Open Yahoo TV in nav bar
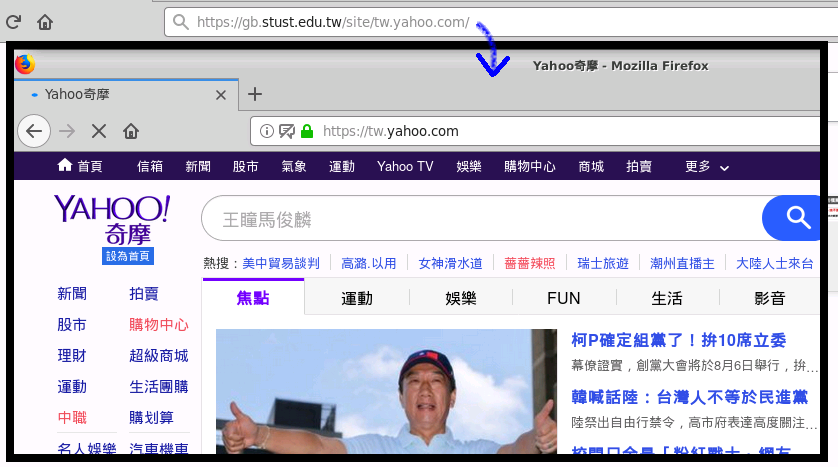 [405, 167]
